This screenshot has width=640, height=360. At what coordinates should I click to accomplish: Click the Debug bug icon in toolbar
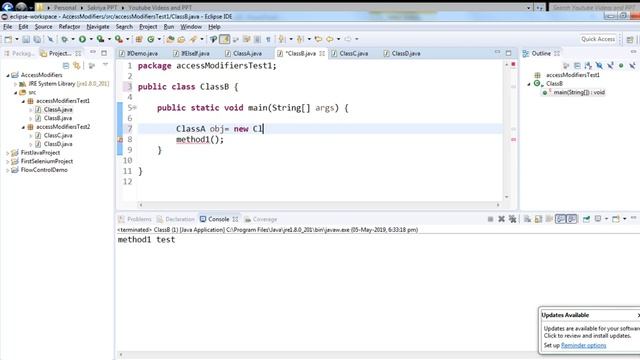[64, 39]
